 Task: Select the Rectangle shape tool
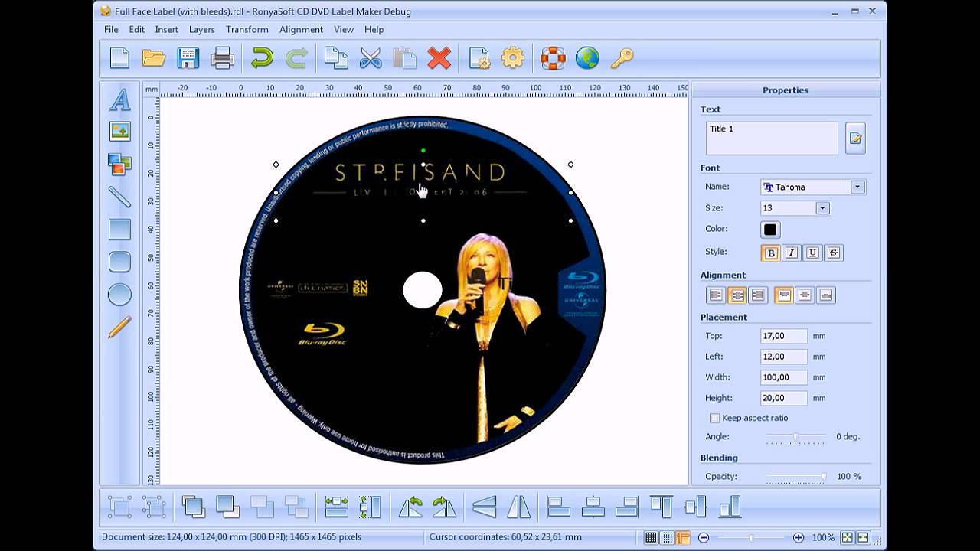tap(119, 229)
